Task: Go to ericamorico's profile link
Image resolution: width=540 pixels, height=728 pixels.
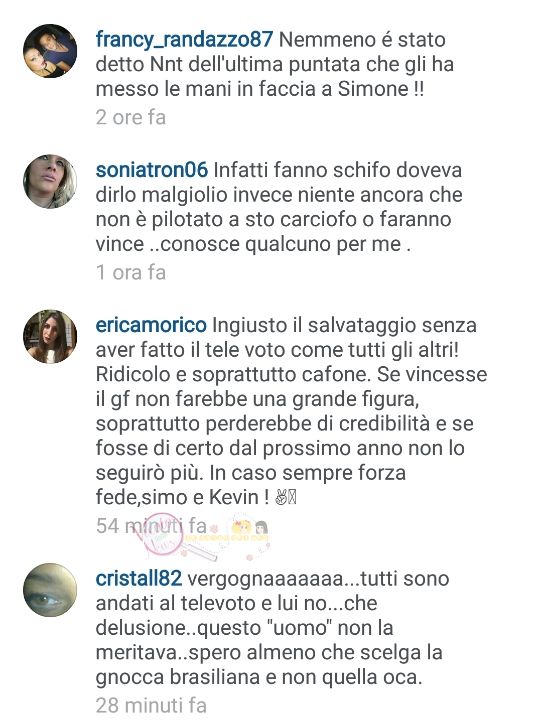Action: point(151,325)
